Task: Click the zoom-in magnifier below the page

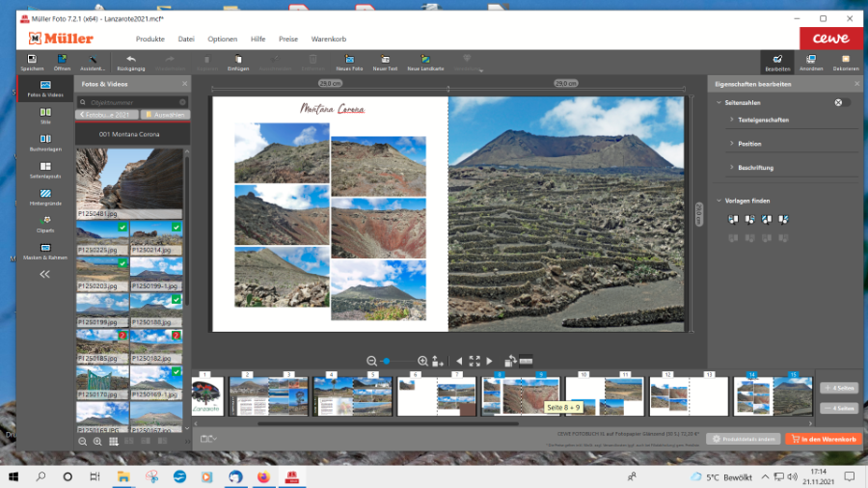Action: [422, 361]
